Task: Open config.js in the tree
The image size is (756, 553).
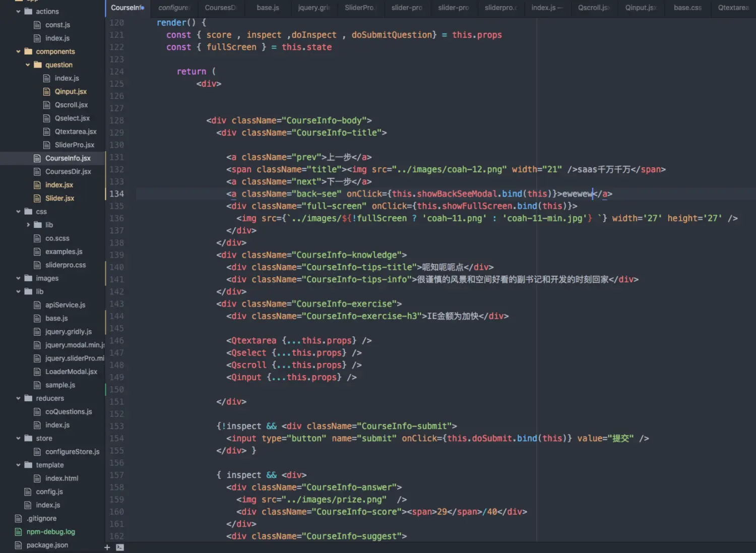Action: [49, 491]
